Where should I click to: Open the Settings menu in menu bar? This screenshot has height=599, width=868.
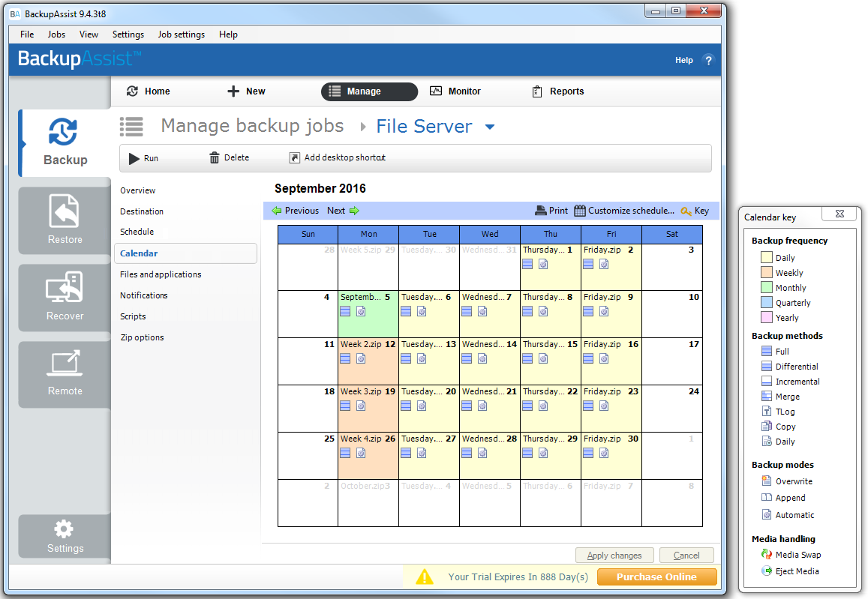(128, 34)
